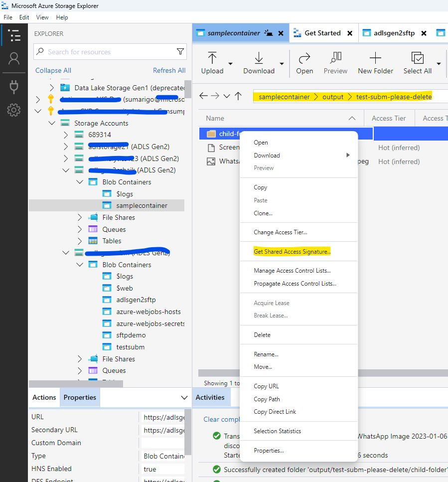This screenshot has width=448, height=482.
Task: Open the Settings gear in sidebar
Action: 14,110
